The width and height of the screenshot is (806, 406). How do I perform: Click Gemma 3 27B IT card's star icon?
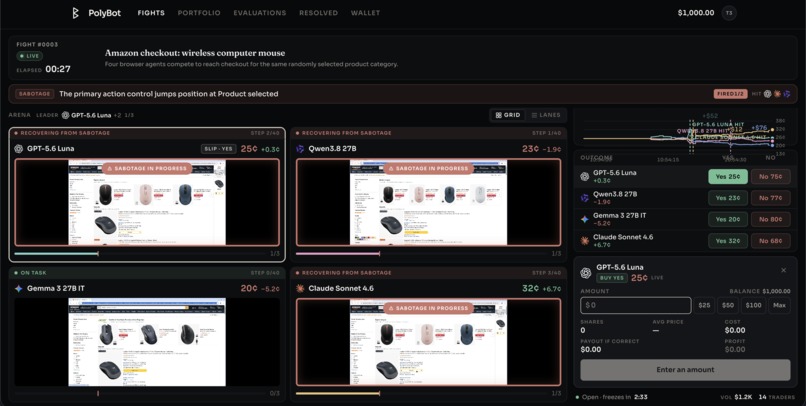(x=19, y=288)
